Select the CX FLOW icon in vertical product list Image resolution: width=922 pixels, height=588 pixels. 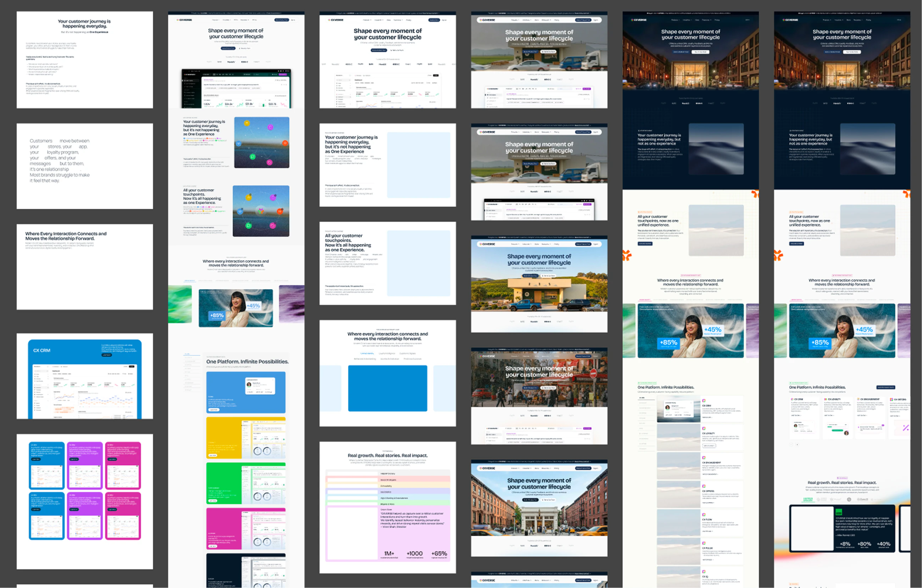[704, 515]
